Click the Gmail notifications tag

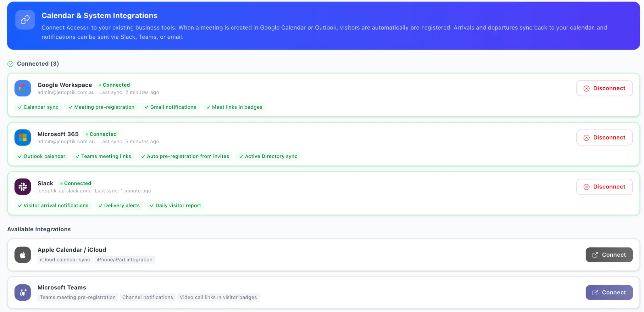pos(170,107)
